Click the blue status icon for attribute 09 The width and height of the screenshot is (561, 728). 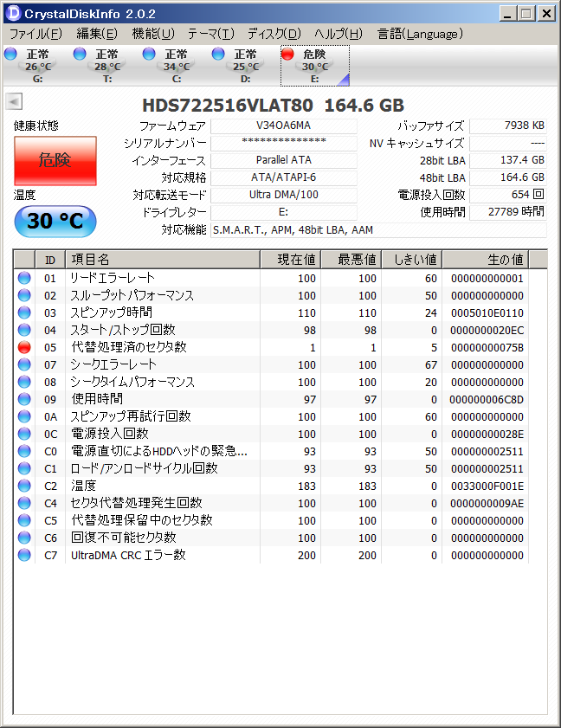click(24, 399)
